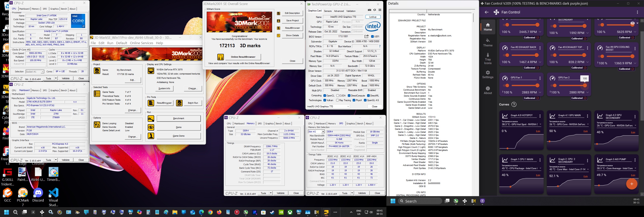Click Edit link on Graph 4.1 GPU MAIN curve
This screenshot has width=644, height=217.
point(585,131)
